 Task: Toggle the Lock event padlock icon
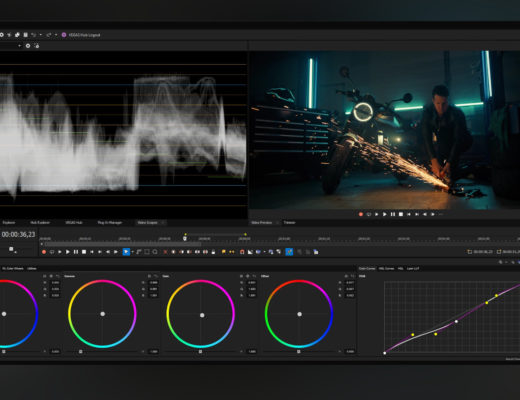coord(213,252)
